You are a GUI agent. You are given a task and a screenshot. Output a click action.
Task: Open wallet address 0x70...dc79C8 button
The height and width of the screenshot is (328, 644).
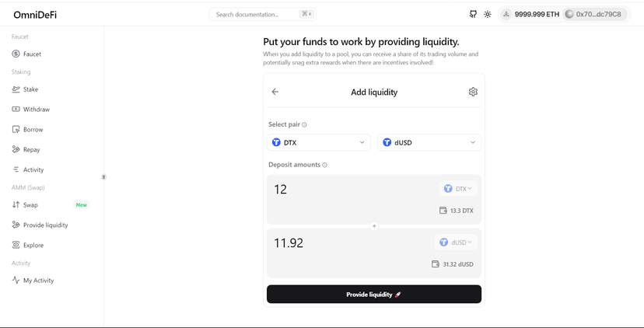pos(595,14)
